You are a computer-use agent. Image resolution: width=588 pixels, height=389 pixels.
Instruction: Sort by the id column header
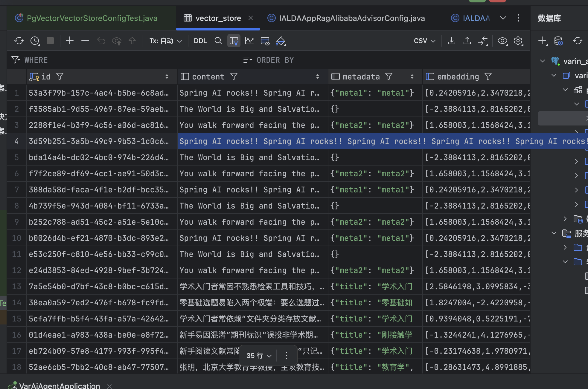pos(46,77)
